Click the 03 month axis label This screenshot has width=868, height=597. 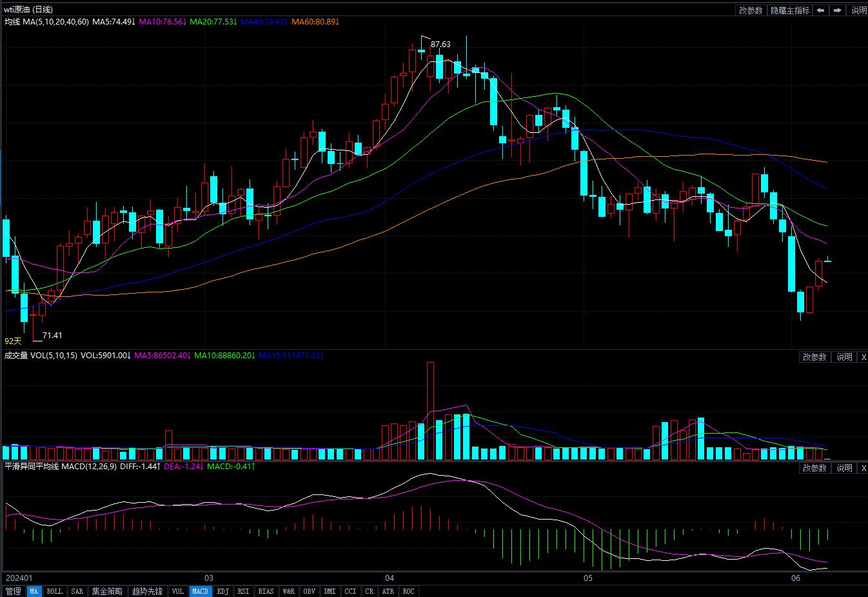(x=208, y=578)
